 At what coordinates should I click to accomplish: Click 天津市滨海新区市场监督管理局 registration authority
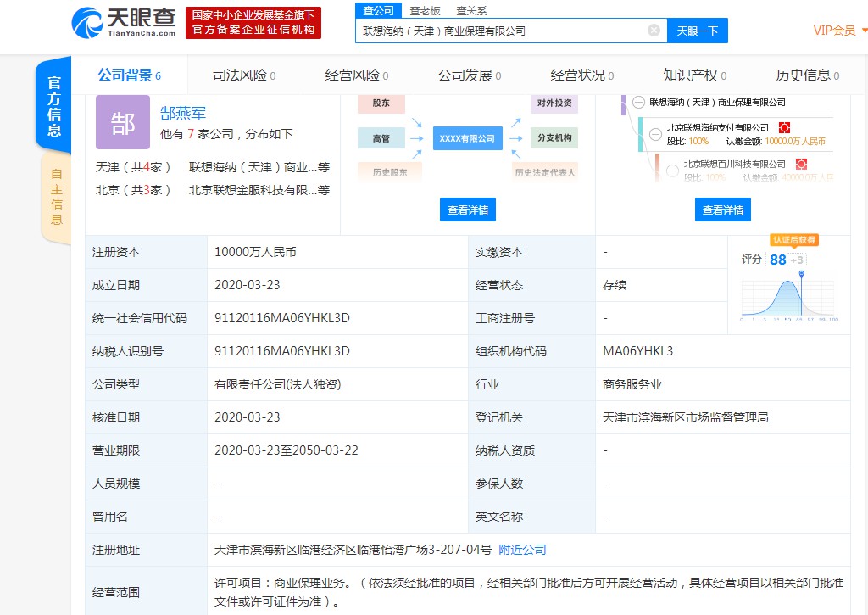coord(685,417)
